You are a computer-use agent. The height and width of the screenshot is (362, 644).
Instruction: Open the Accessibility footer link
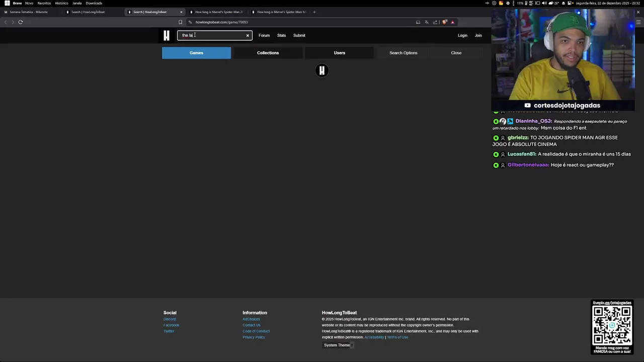[374, 337]
